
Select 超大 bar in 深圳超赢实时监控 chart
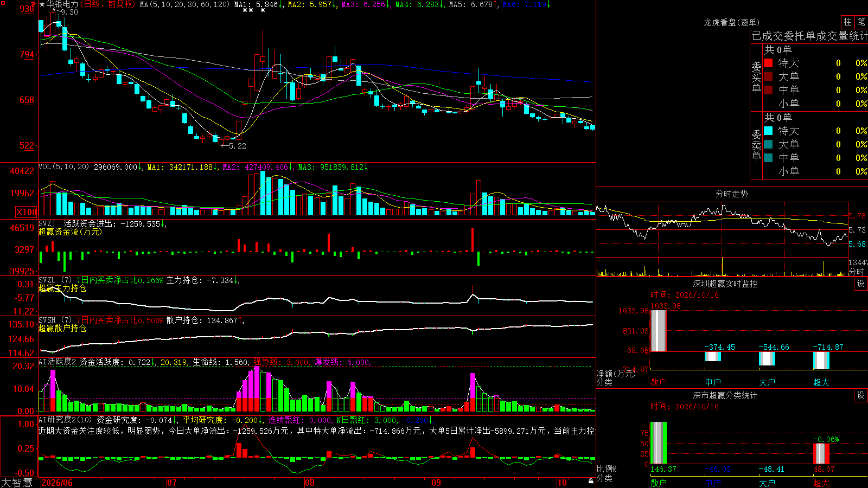pyautogui.click(x=821, y=361)
